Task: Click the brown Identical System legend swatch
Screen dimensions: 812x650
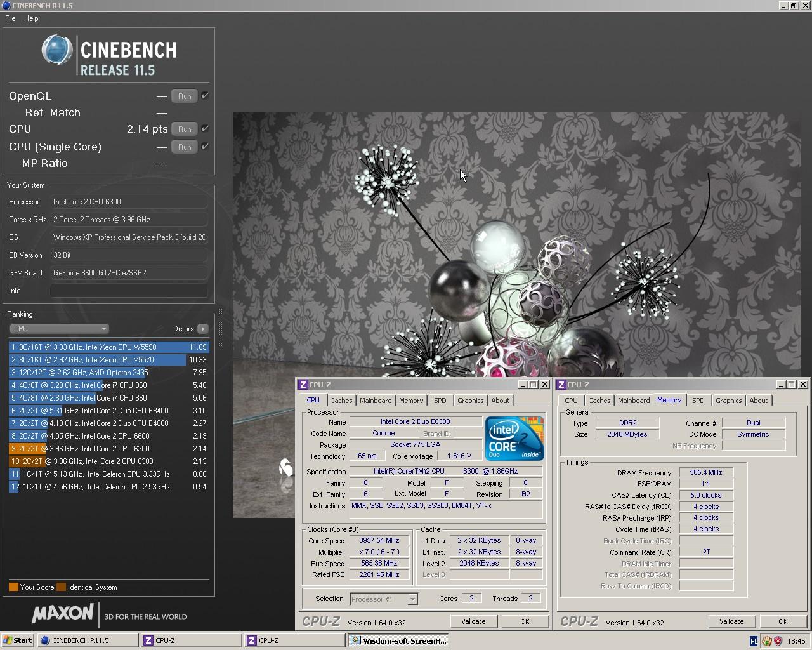Action: coord(61,587)
